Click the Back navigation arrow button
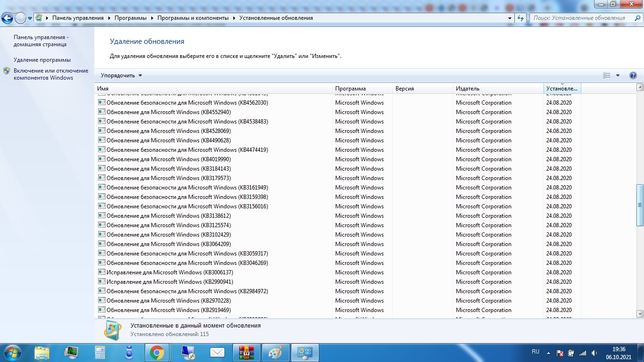Image resolution: width=644 pixels, height=362 pixels. (x=8, y=18)
